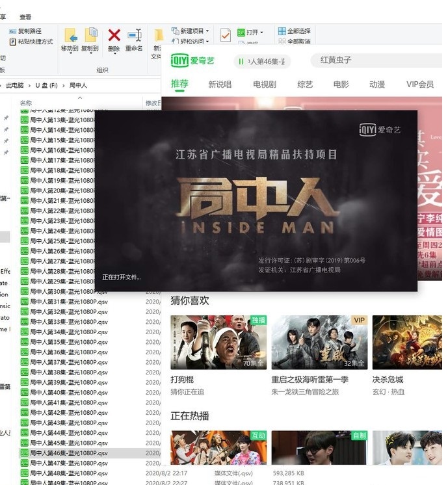Click the qsv file icon of 局中人第47集
This screenshot has height=485, width=448.
25,463
